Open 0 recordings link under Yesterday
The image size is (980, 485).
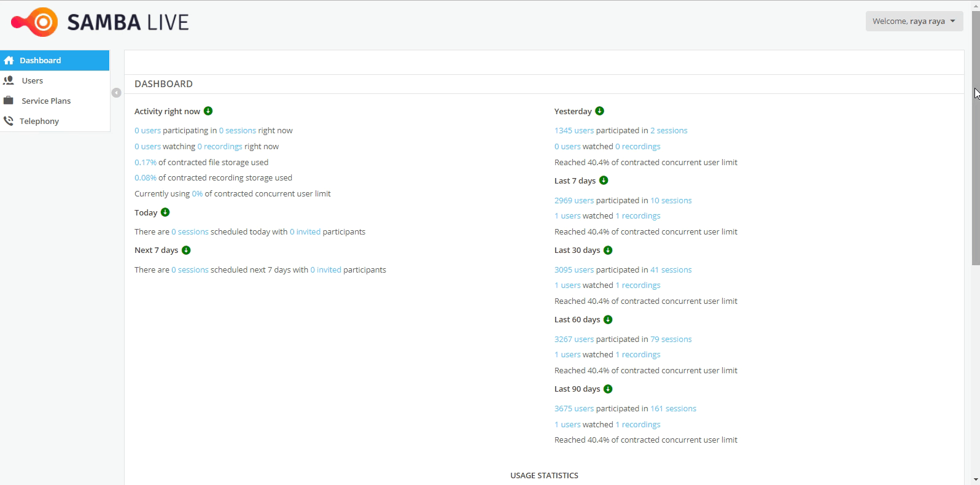click(638, 146)
